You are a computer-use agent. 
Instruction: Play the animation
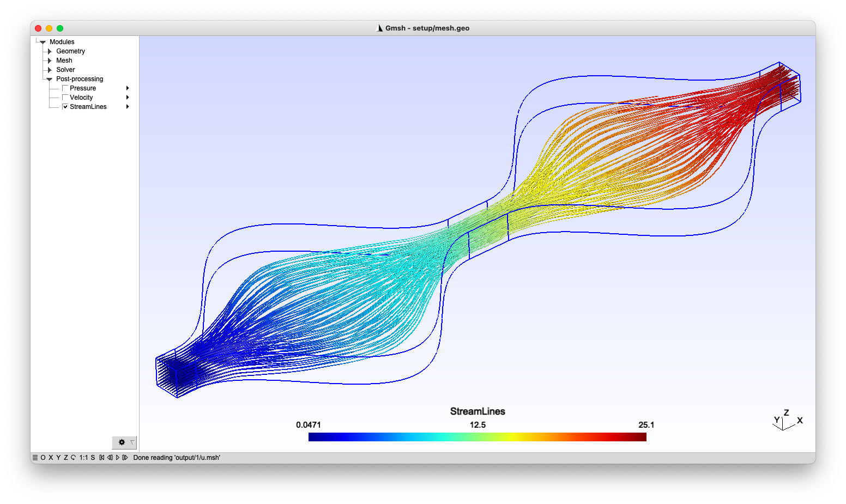coord(118,458)
